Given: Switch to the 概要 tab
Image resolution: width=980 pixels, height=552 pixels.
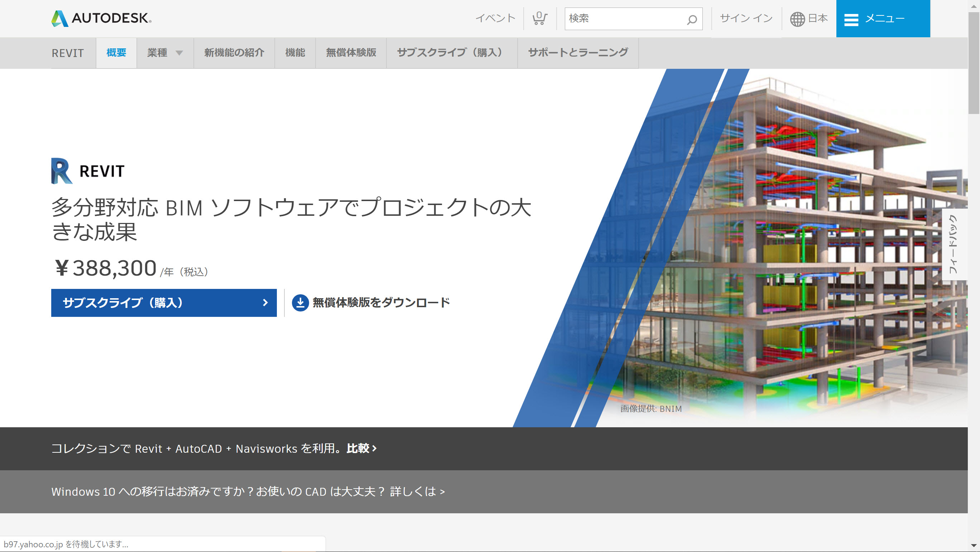Looking at the screenshot, I should [x=116, y=53].
